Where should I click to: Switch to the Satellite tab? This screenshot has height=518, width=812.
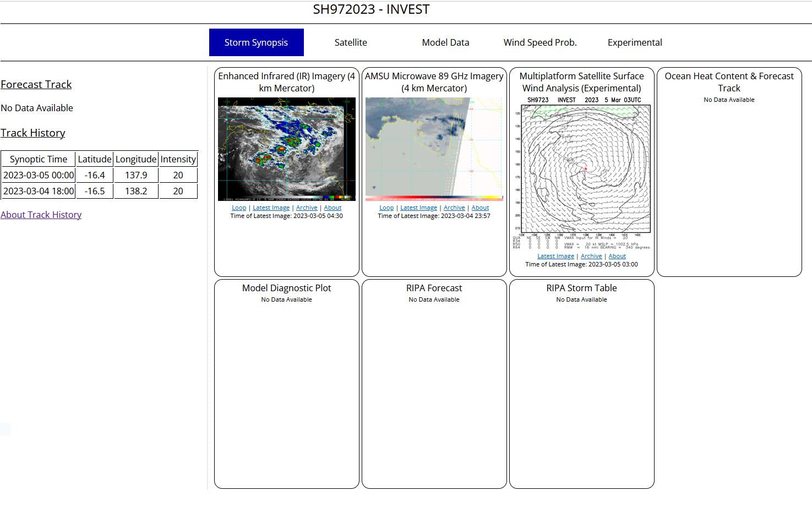pyautogui.click(x=351, y=42)
